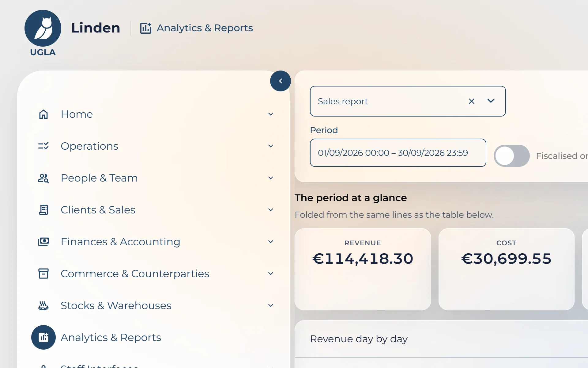
Task: Click The period at a glance heading
Action: (351, 198)
